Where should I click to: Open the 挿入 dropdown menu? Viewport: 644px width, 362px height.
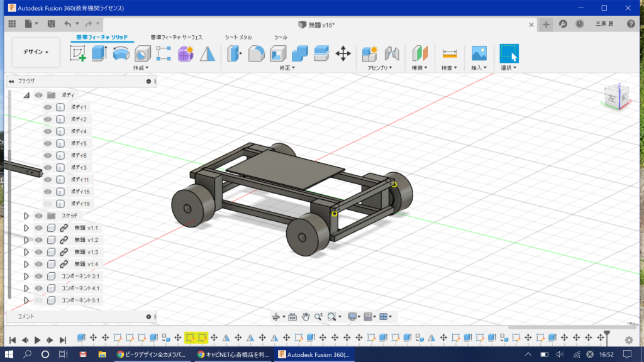479,68
